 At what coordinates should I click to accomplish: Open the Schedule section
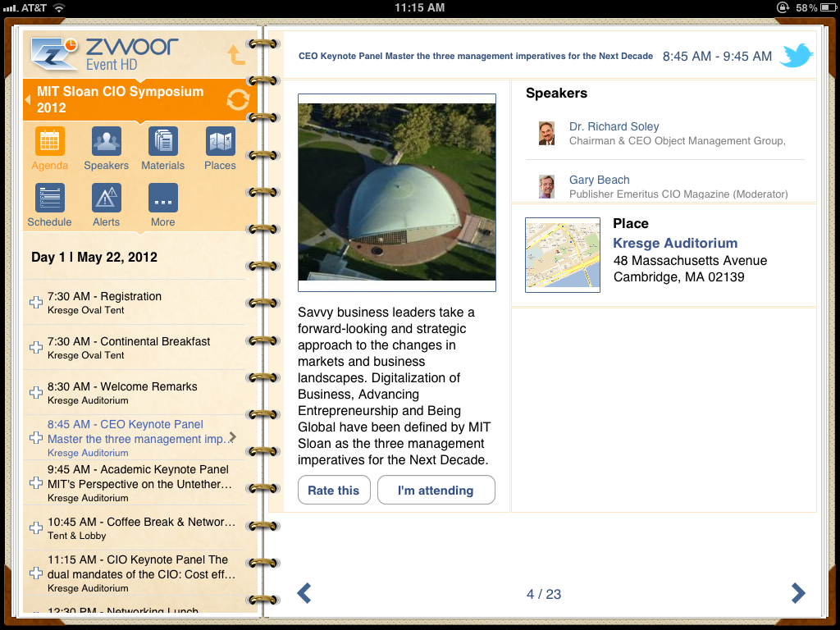point(49,205)
